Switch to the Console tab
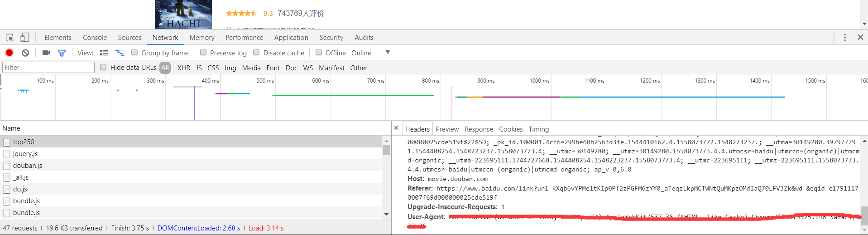The height and width of the screenshot is (235, 868). [95, 38]
